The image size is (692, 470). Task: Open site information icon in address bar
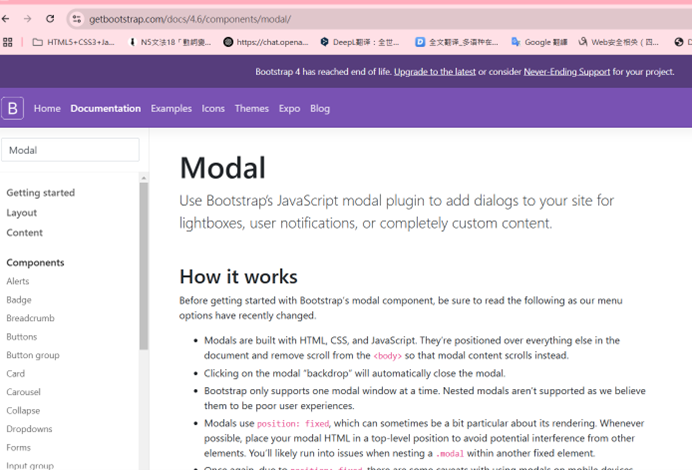point(77,19)
